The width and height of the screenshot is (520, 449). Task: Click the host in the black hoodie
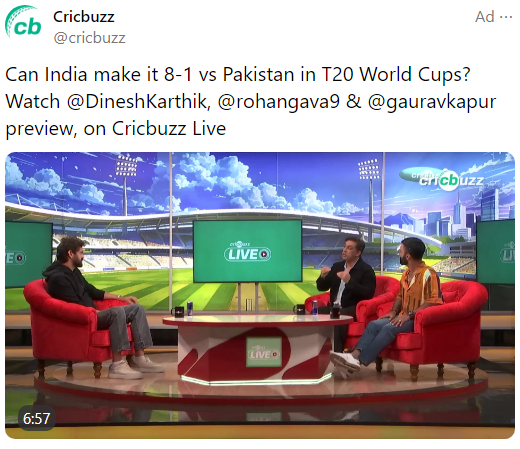coord(100,307)
